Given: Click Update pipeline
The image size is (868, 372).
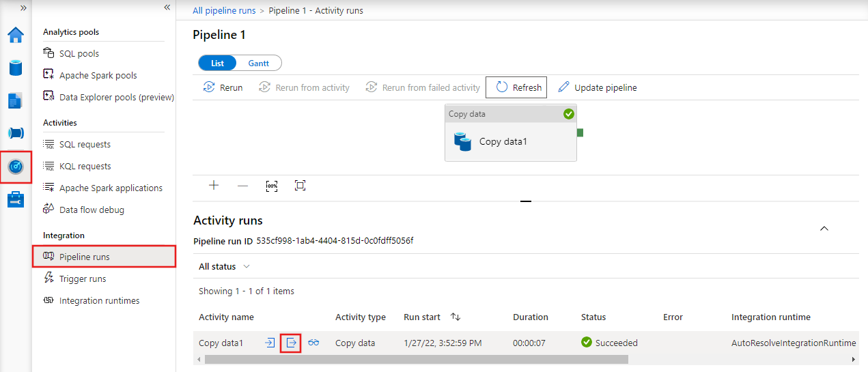Looking at the screenshot, I should click(598, 87).
